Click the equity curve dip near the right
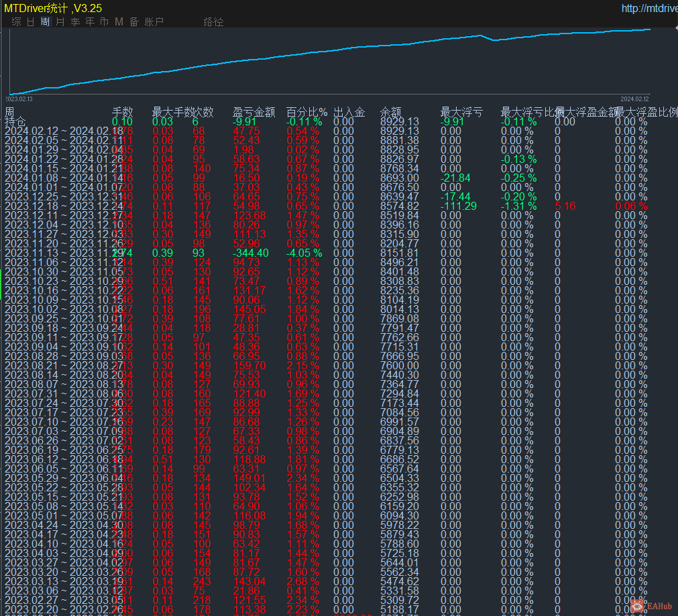The height and width of the screenshot is (616, 678). tap(494, 40)
